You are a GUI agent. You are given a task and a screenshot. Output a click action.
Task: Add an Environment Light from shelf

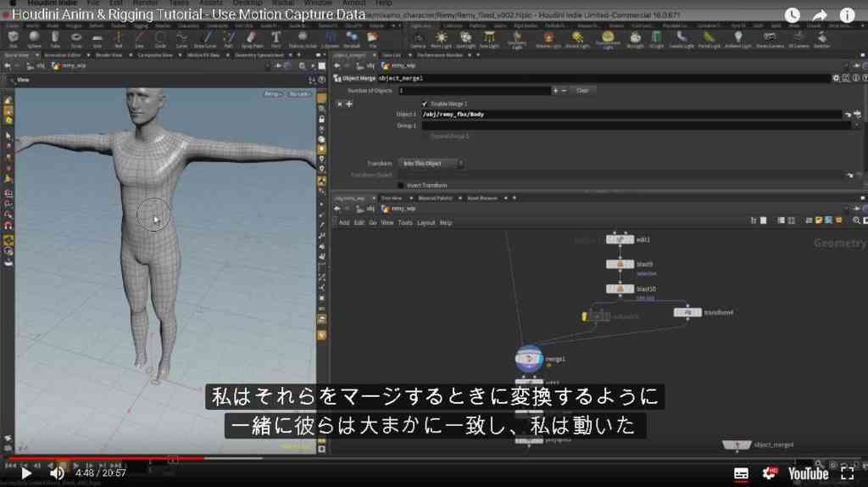point(608,40)
